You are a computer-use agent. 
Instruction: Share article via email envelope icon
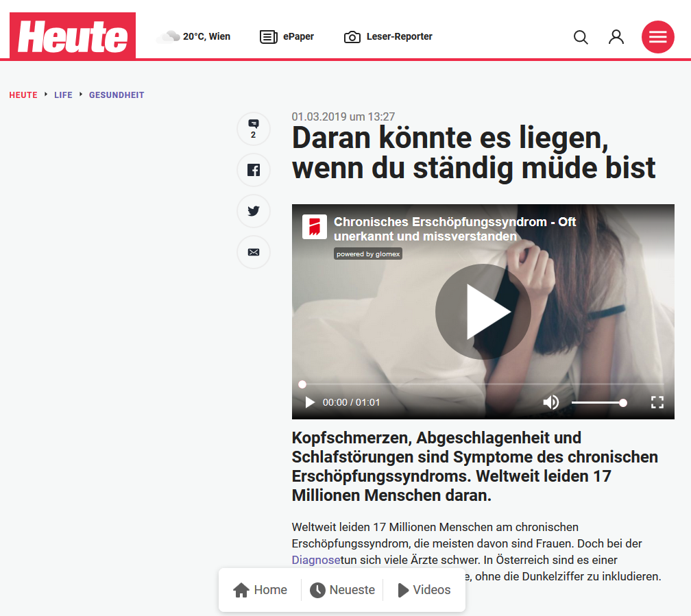[x=254, y=252]
